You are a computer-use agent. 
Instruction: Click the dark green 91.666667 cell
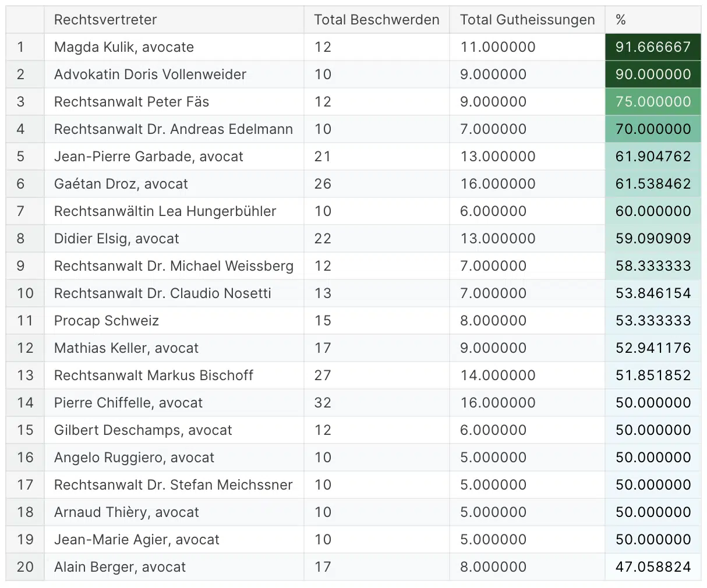(653, 47)
